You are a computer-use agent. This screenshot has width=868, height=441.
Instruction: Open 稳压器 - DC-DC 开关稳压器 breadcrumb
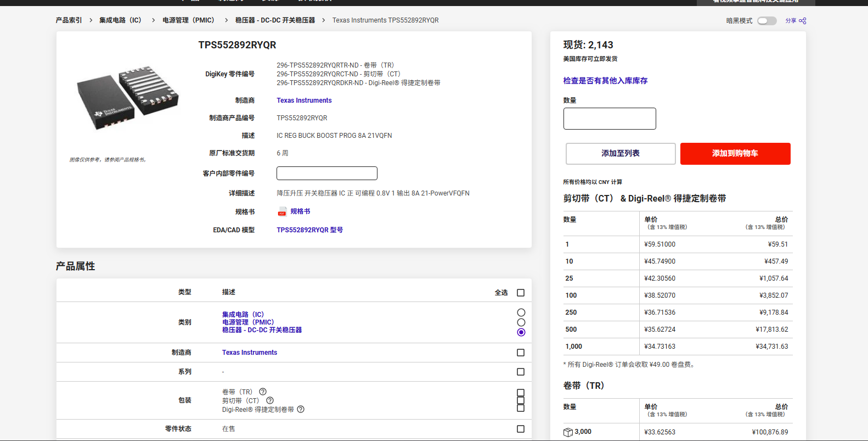point(275,20)
